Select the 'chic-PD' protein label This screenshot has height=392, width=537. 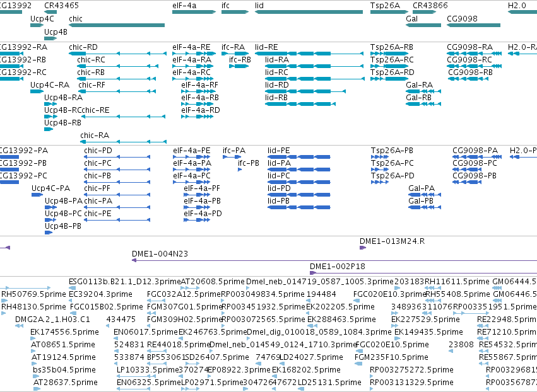point(98,151)
